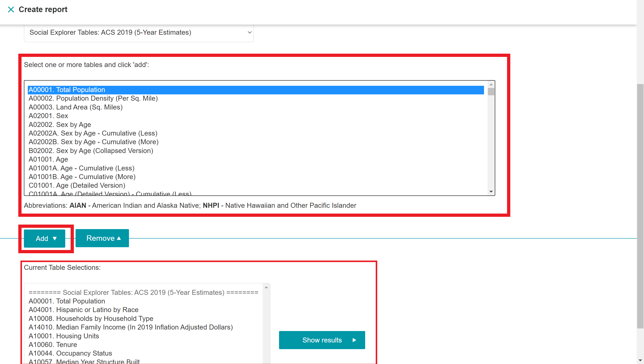Select A02001. Sex table
This screenshot has height=364, width=644.
(x=48, y=116)
